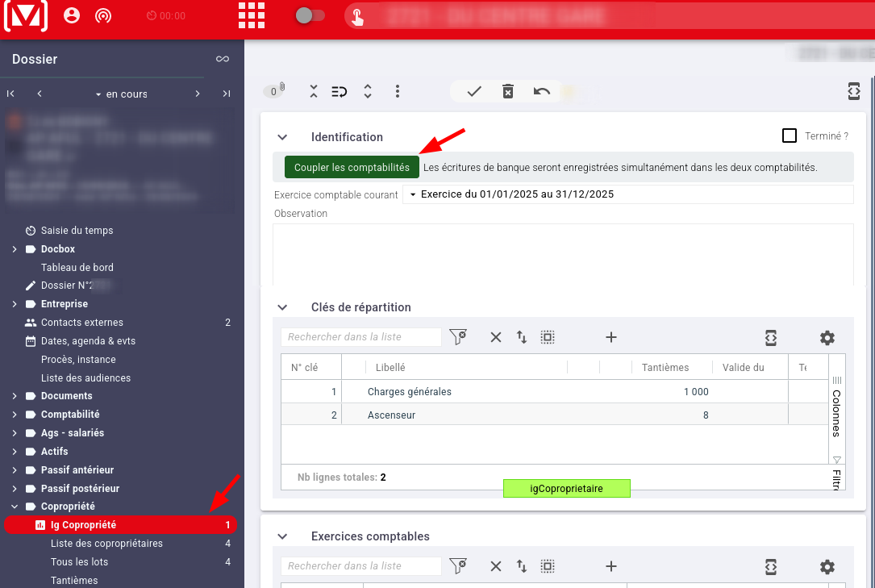Image resolution: width=875 pixels, height=588 pixels.
Task: Expand the Passif antérieur folder
Action: point(15,469)
